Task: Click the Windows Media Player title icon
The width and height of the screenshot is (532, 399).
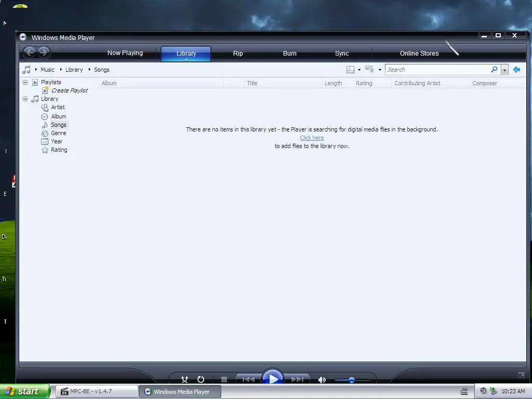Action: pos(23,37)
